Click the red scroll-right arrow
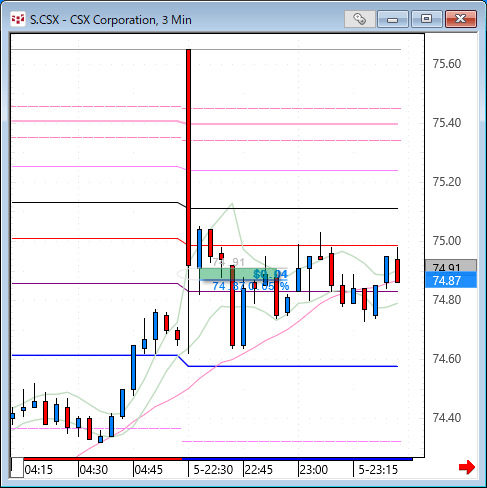 click(467, 467)
